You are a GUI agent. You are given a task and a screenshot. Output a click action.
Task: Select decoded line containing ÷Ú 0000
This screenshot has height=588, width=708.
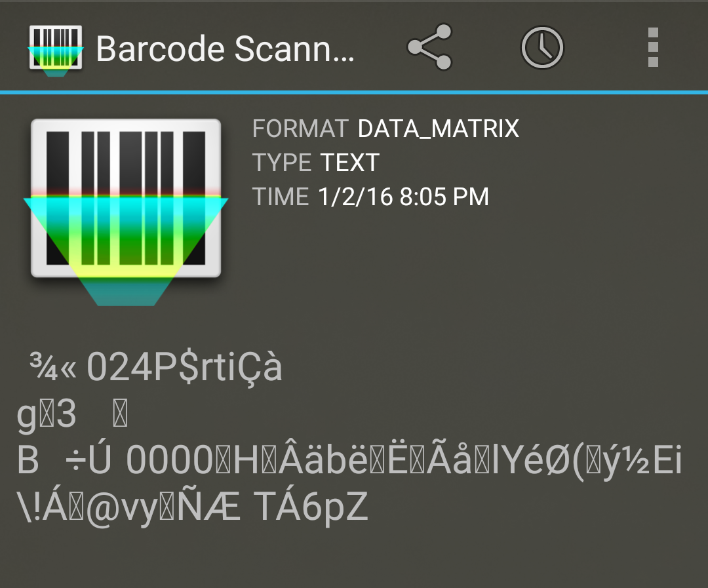click(x=349, y=461)
